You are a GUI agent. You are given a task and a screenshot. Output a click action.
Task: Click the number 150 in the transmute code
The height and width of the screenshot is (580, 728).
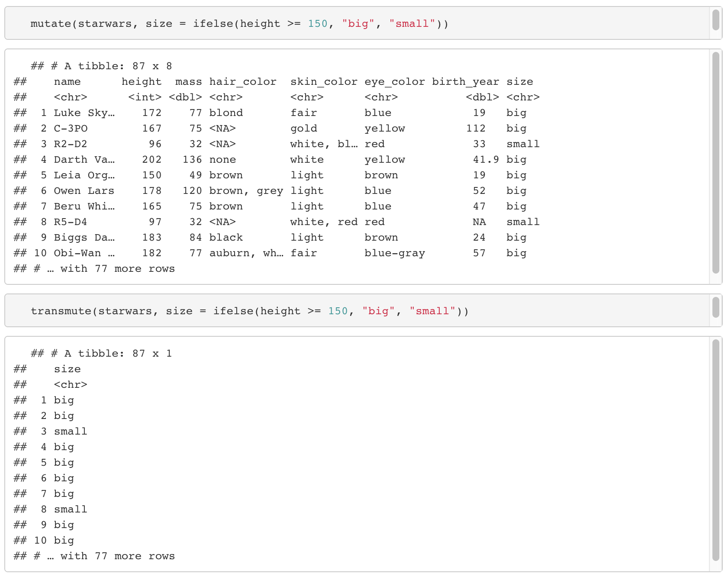pos(338,311)
